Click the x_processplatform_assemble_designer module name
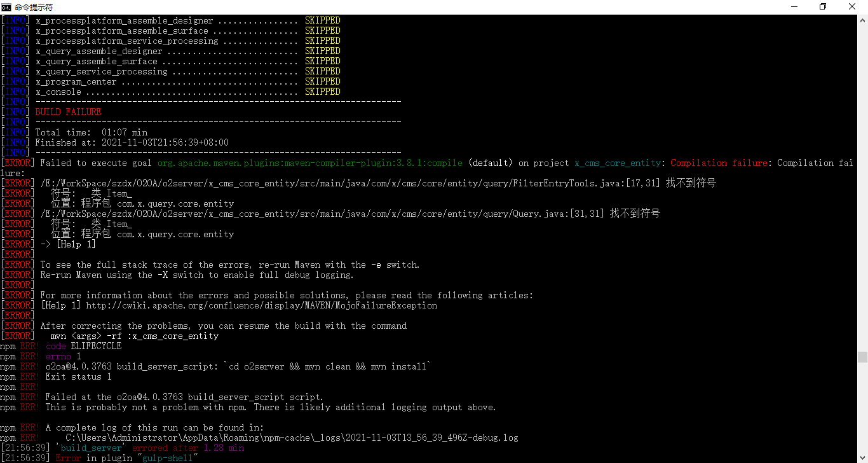The image size is (868, 463). (125, 20)
